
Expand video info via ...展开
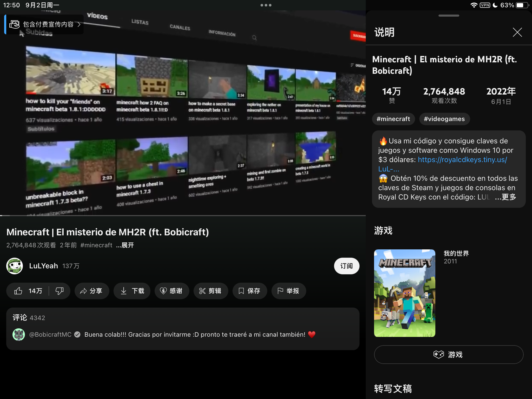(125, 245)
